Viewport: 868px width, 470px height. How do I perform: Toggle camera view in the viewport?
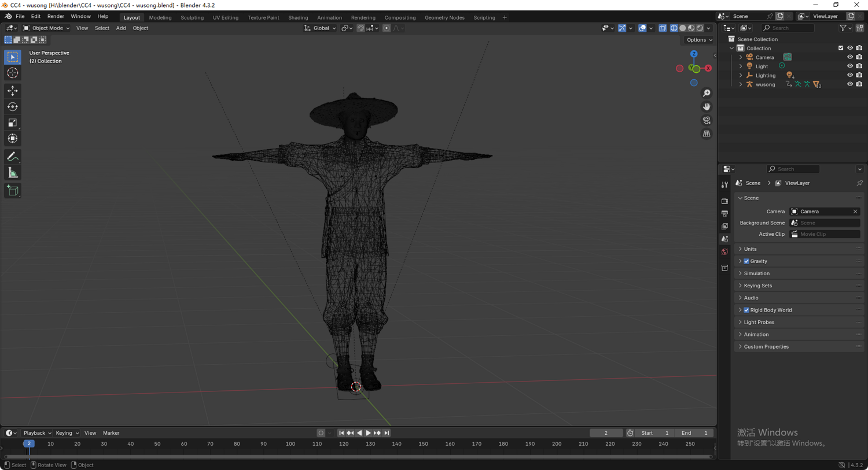pyautogui.click(x=707, y=120)
